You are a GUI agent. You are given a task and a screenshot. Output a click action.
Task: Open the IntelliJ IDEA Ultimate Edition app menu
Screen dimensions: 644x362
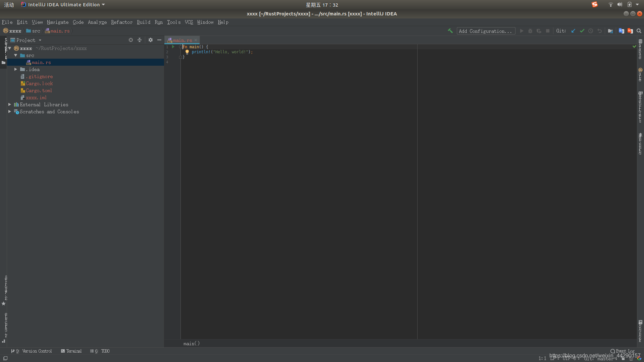(x=63, y=5)
